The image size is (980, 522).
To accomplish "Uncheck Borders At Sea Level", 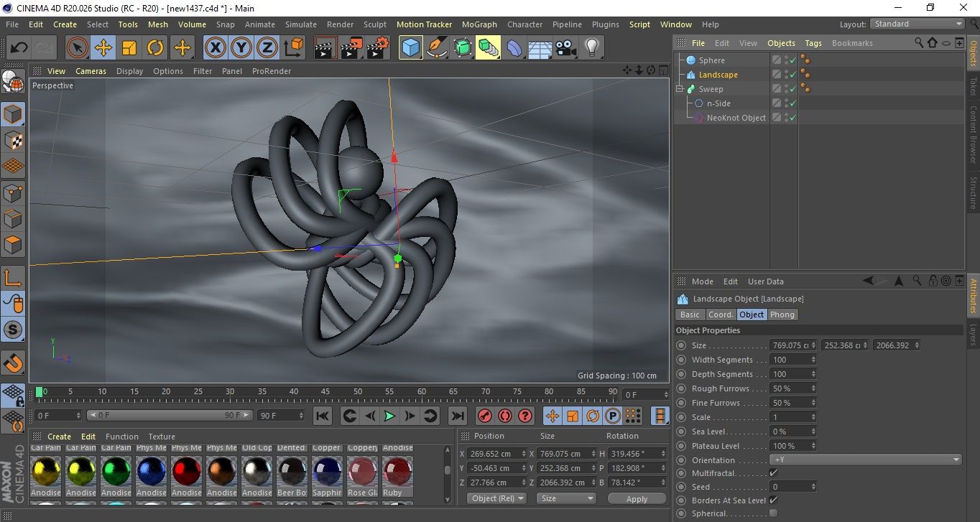I will pyautogui.click(x=773, y=500).
